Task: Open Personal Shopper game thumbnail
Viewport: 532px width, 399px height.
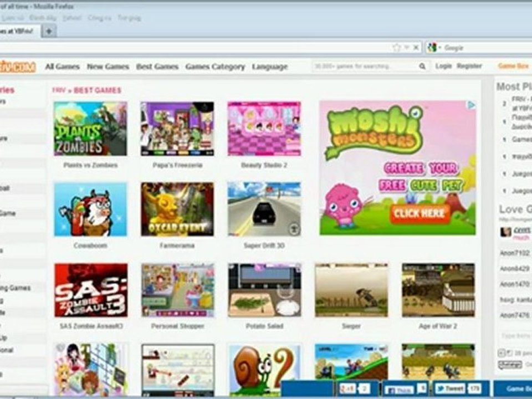Action: (x=178, y=290)
